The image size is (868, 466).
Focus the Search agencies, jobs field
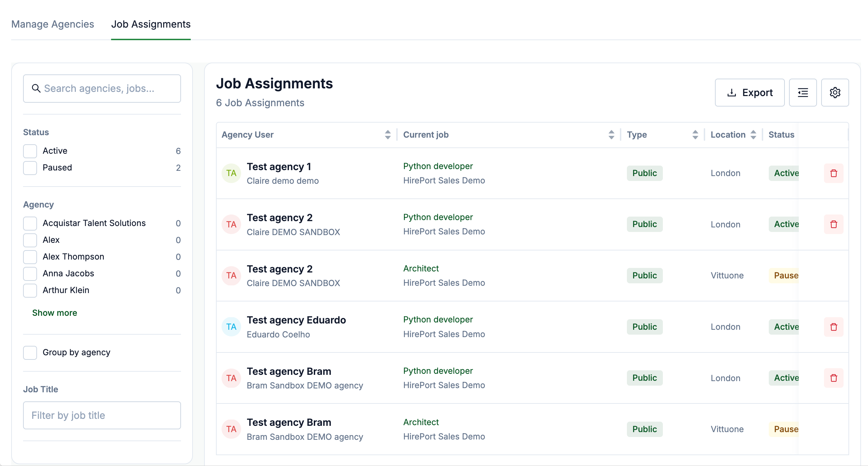(x=102, y=88)
